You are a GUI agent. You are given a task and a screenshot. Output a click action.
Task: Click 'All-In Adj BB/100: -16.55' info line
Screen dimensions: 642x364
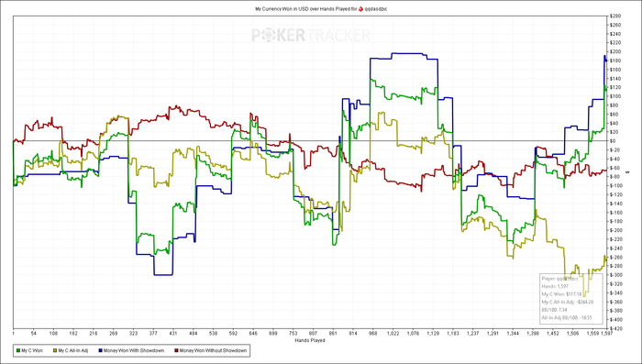click(567, 317)
